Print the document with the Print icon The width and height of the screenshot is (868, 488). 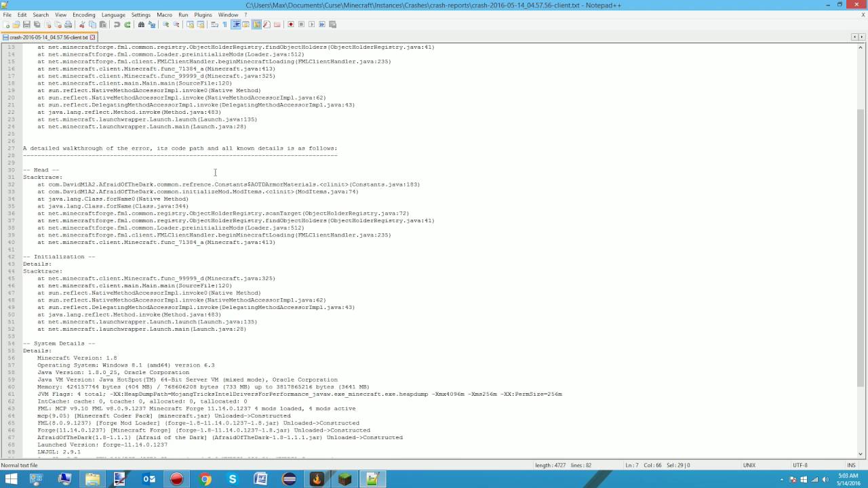pos(68,24)
